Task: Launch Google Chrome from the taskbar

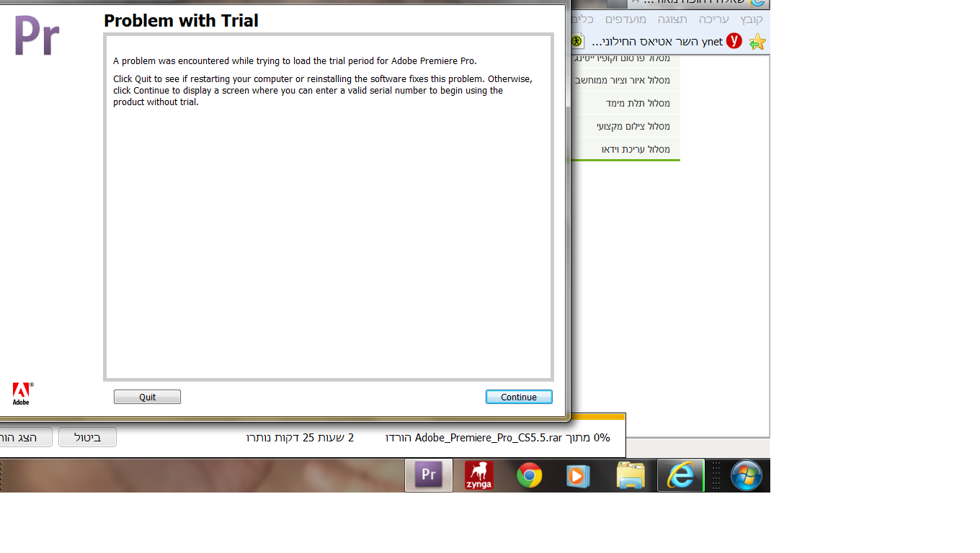Action: coord(530,475)
